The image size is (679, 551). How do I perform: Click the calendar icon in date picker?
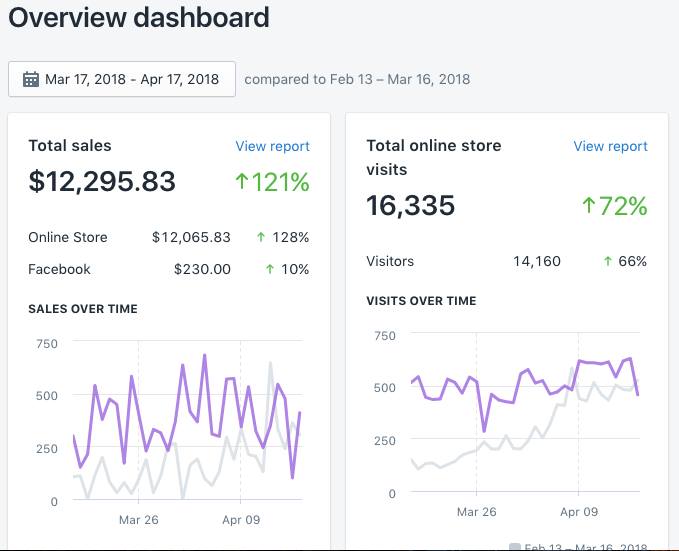point(30,79)
